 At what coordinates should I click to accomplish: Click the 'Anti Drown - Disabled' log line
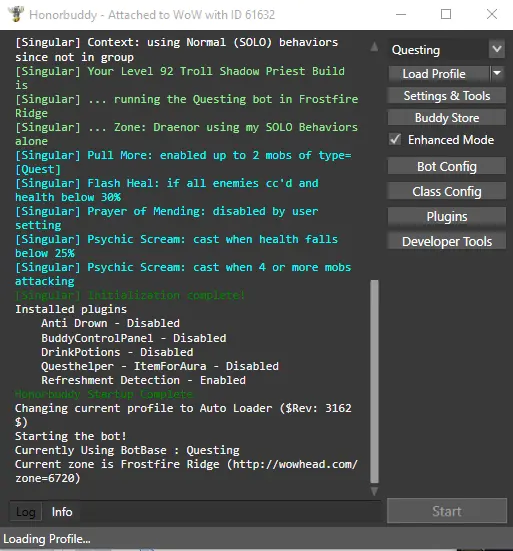(x=110, y=323)
